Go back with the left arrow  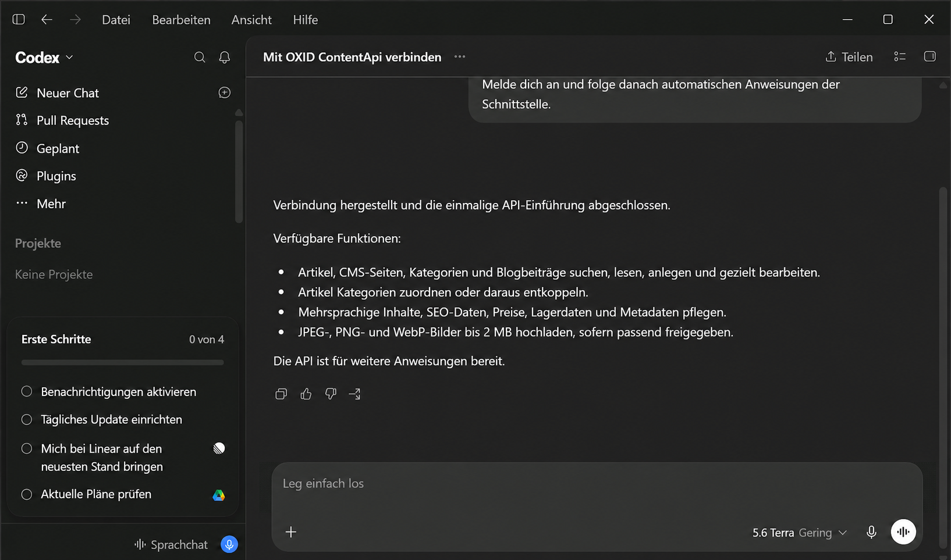click(x=47, y=19)
